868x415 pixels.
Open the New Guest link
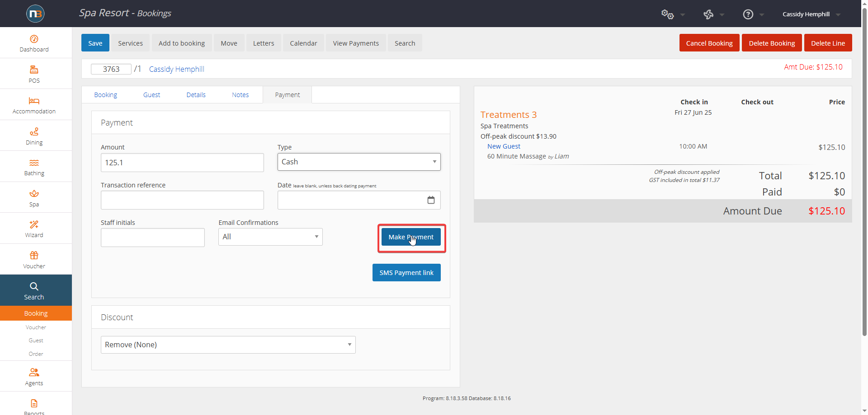(x=504, y=146)
